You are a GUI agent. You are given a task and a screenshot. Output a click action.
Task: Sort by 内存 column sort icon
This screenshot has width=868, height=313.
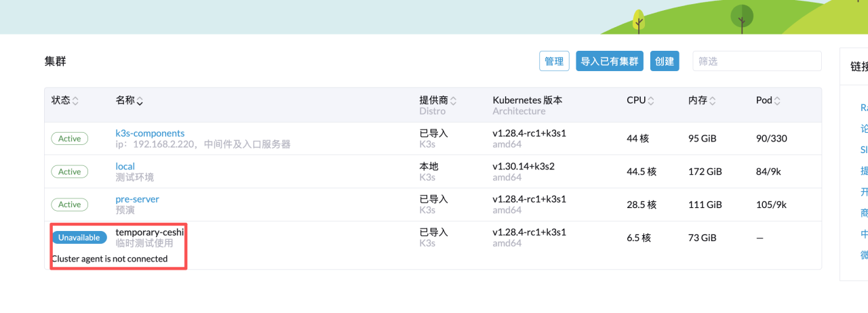coord(713,101)
